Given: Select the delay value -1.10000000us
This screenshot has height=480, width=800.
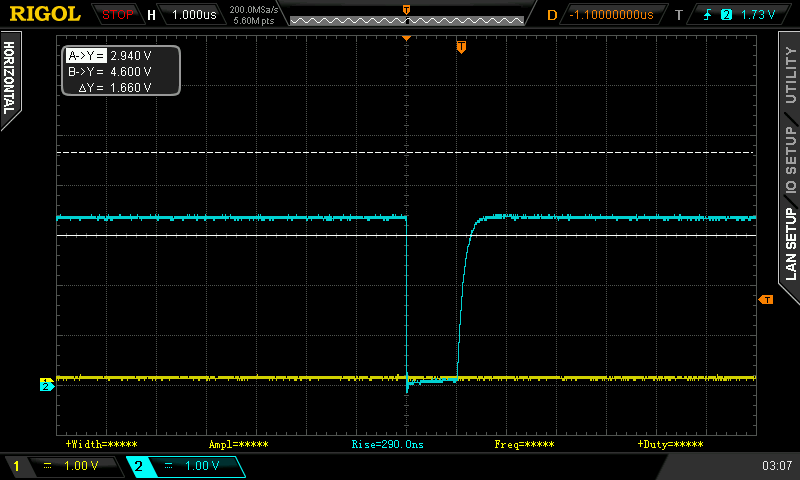Looking at the screenshot, I should pos(611,15).
